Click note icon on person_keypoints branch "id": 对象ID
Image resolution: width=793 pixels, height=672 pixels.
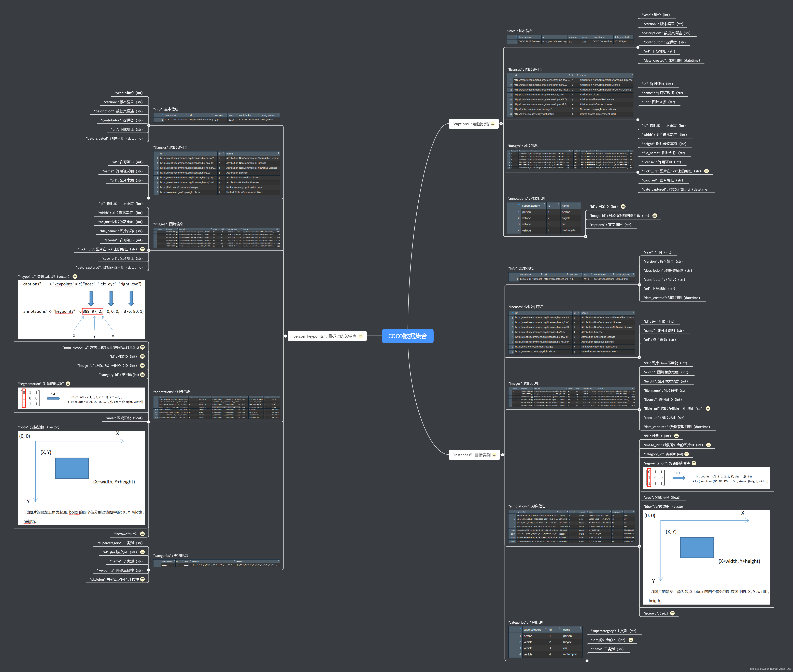pos(143,356)
